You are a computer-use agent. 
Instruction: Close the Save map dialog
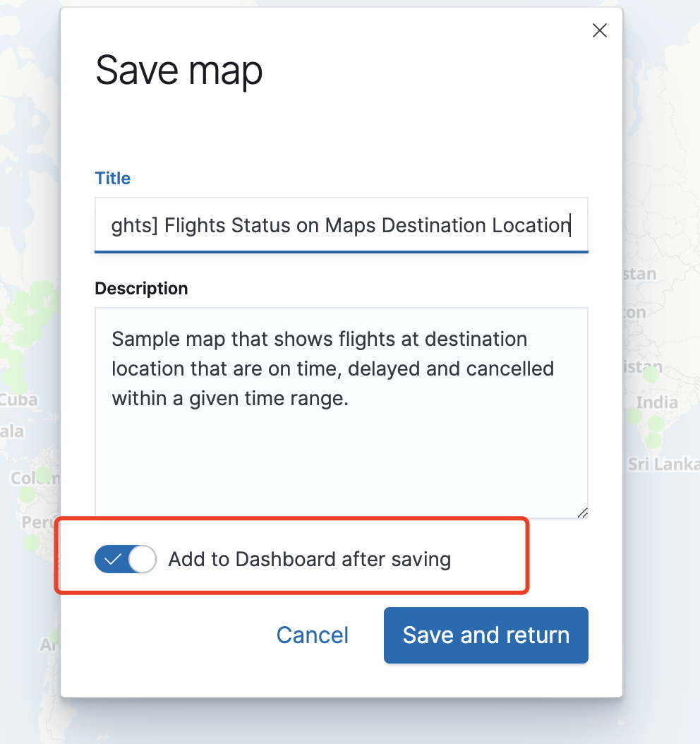(599, 30)
